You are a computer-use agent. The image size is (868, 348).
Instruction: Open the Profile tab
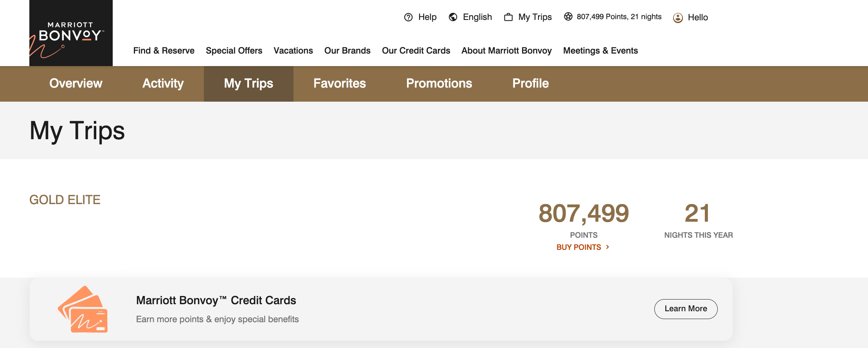tap(530, 83)
